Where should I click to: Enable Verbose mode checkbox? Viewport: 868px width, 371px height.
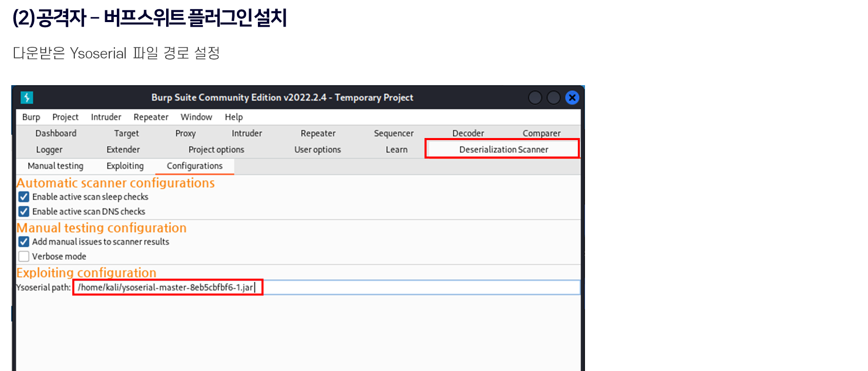point(24,256)
